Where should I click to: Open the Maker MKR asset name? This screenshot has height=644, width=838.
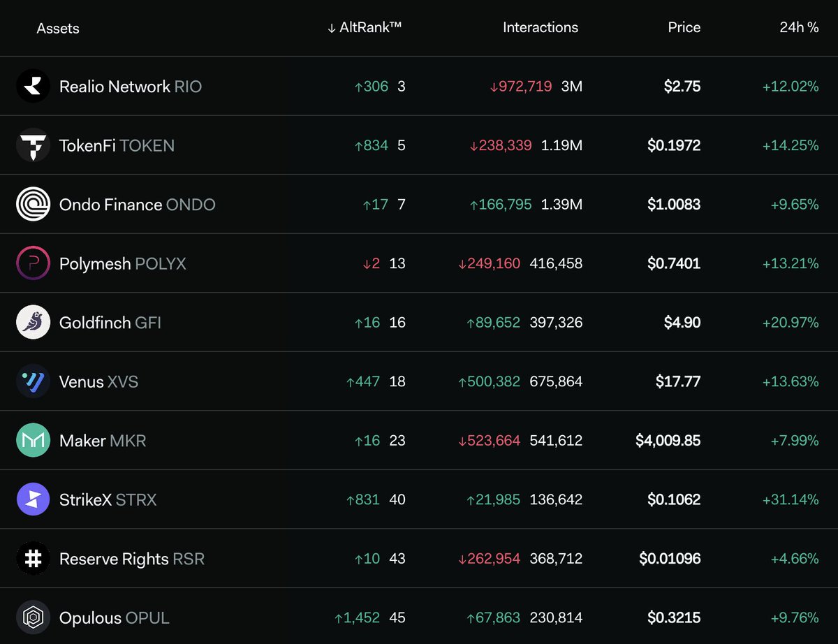click(x=103, y=441)
